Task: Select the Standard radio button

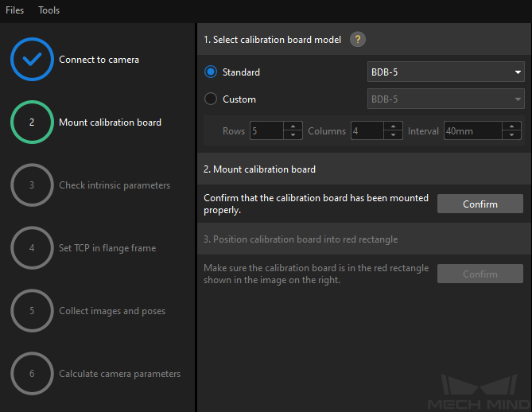Action: click(211, 72)
